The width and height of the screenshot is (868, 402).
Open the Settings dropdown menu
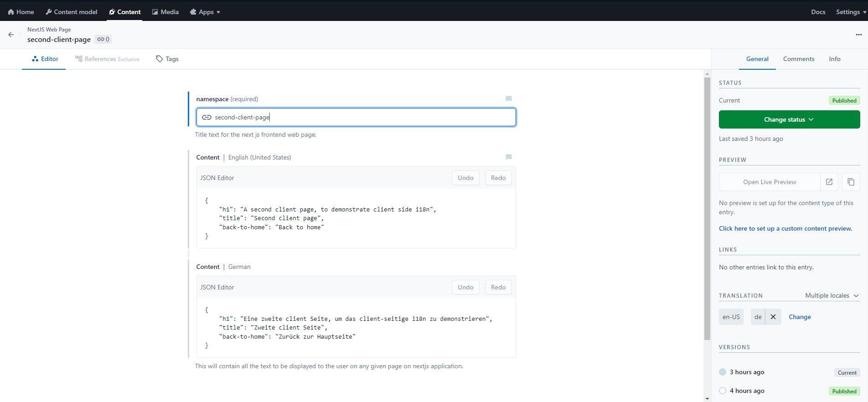point(851,12)
